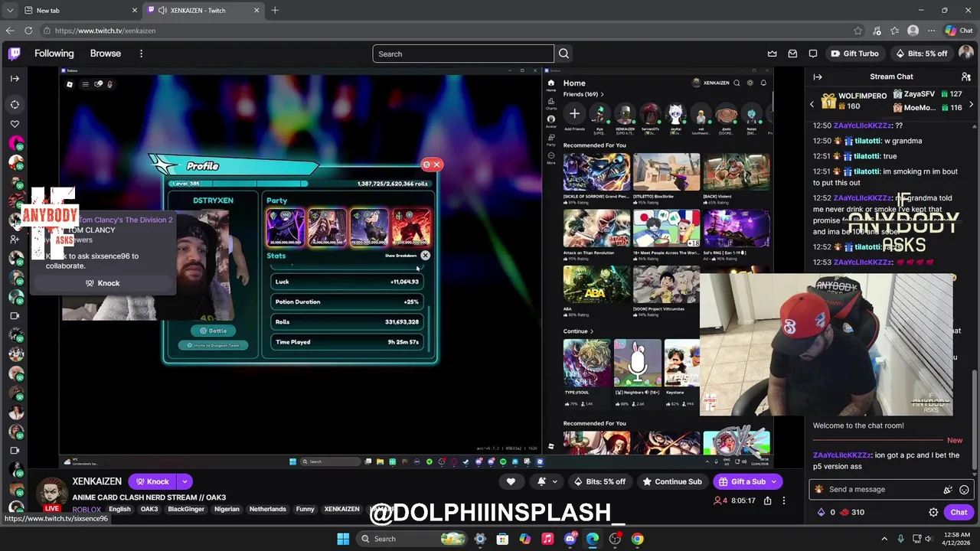980x551 pixels.
Task: Open the stream options three-dot menu
Action: pyautogui.click(x=783, y=500)
